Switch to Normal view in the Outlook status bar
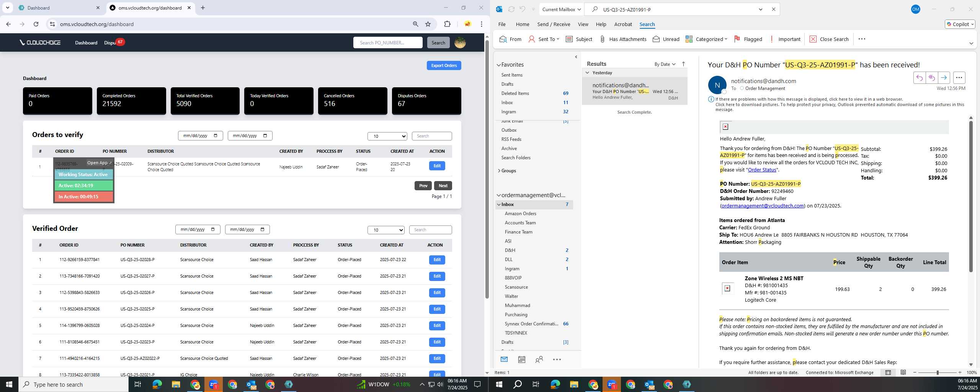Image resolution: width=980 pixels, height=392 pixels. (888, 372)
